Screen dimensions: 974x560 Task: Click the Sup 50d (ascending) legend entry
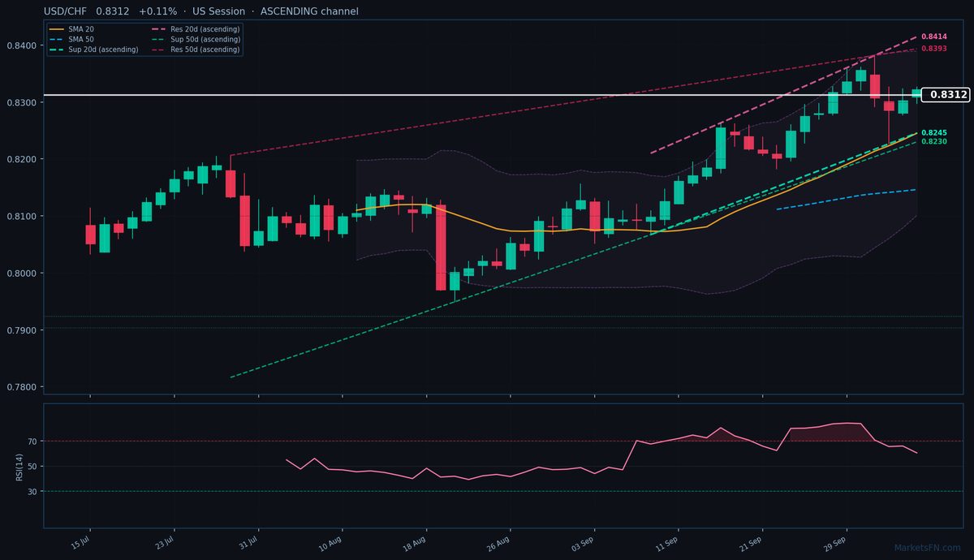point(196,39)
